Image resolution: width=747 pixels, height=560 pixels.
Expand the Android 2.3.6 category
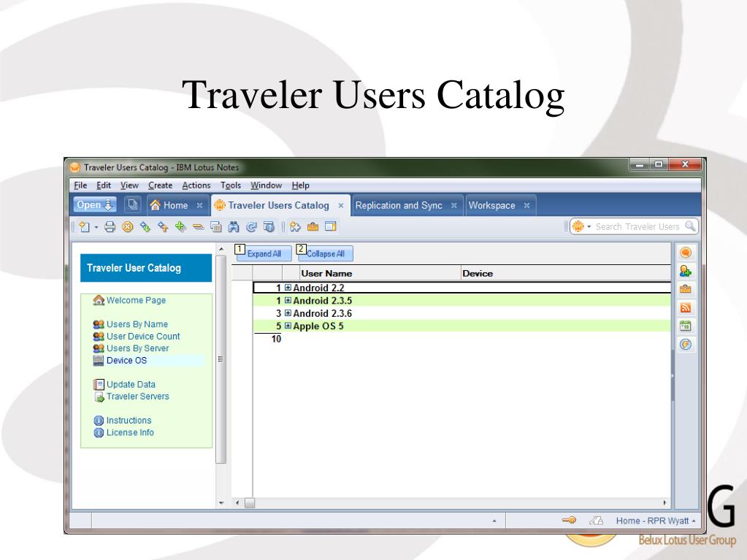(288, 313)
